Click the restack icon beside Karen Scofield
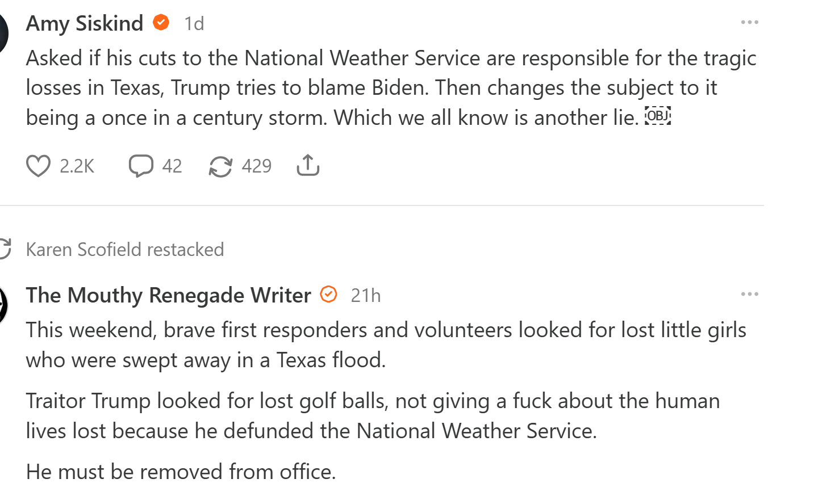 tap(5, 249)
